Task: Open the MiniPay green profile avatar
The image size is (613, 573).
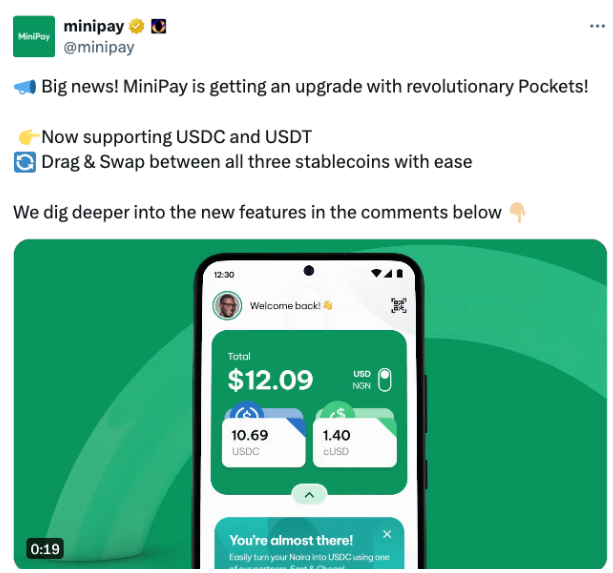Action: coord(34,36)
